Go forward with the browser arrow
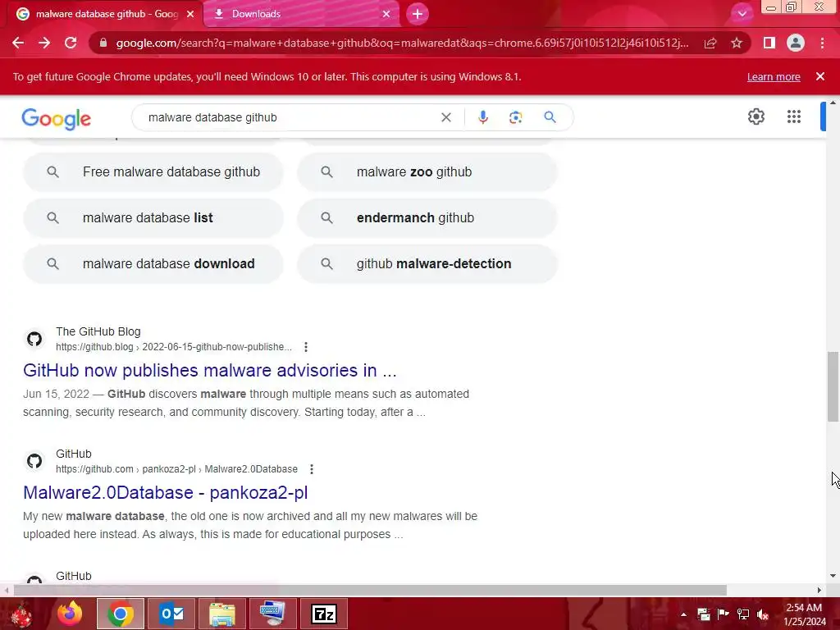The width and height of the screenshot is (840, 630). tap(44, 43)
